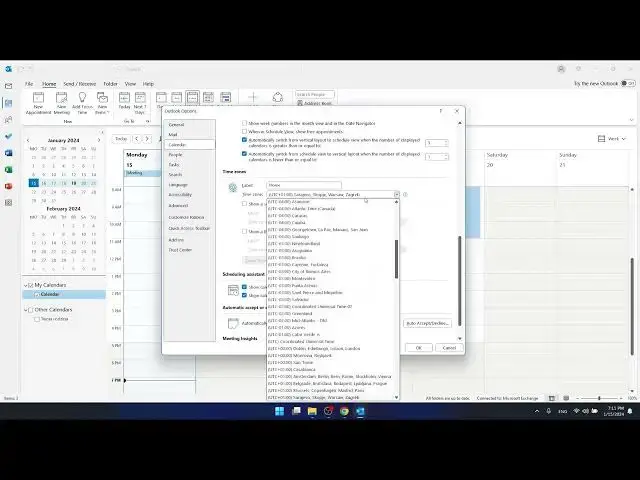Go forward one week in calendar
The image size is (640, 480).
pyautogui.click(x=147, y=139)
